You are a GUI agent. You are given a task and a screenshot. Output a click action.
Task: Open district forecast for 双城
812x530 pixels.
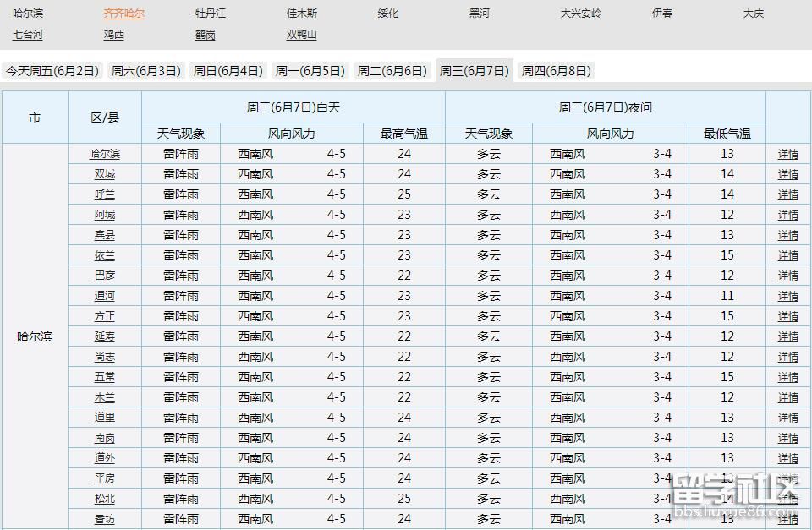[103, 174]
